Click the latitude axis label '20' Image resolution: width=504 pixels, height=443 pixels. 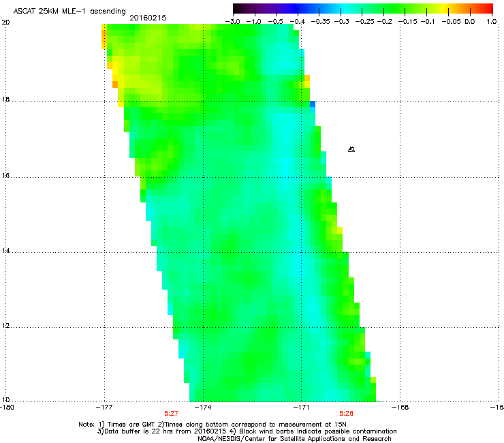pos(5,22)
